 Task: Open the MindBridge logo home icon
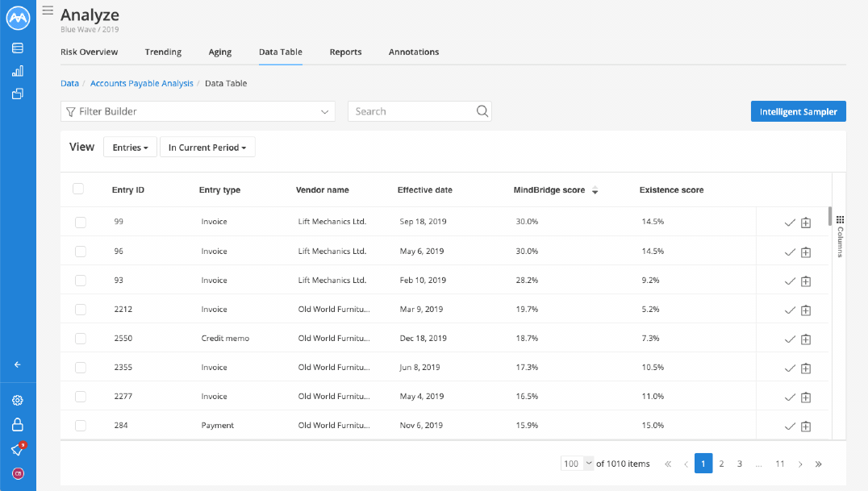pos(17,17)
